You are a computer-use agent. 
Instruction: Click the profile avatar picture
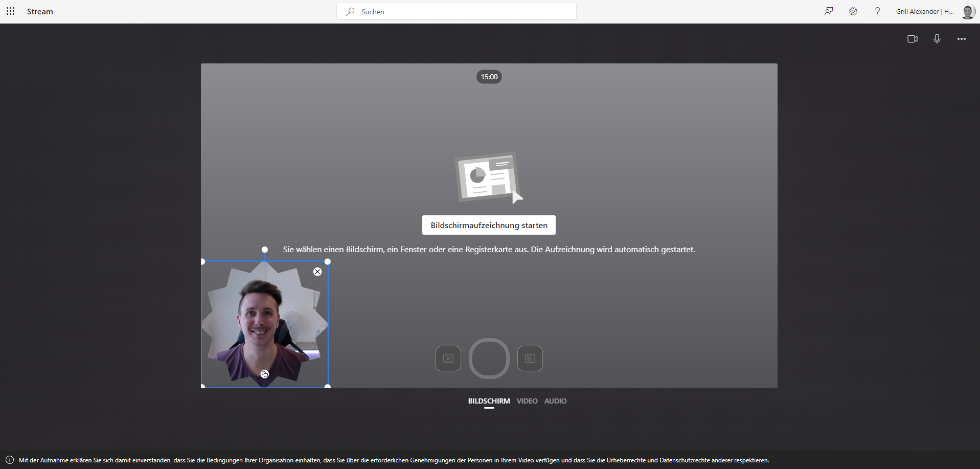coord(968,11)
